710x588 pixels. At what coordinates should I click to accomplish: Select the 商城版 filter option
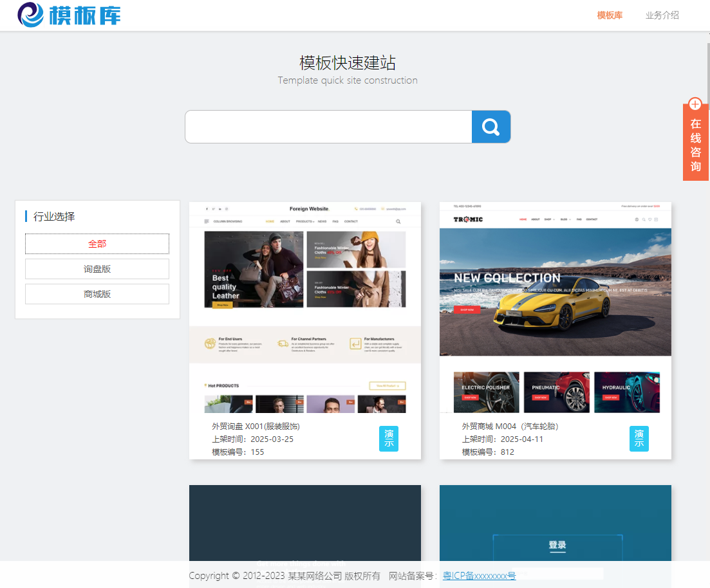point(97,293)
